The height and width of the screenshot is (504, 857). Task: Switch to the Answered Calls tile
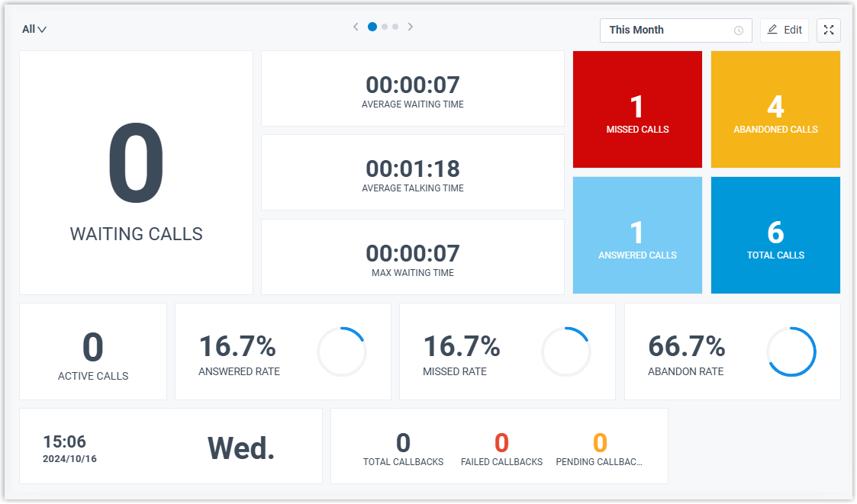point(637,235)
